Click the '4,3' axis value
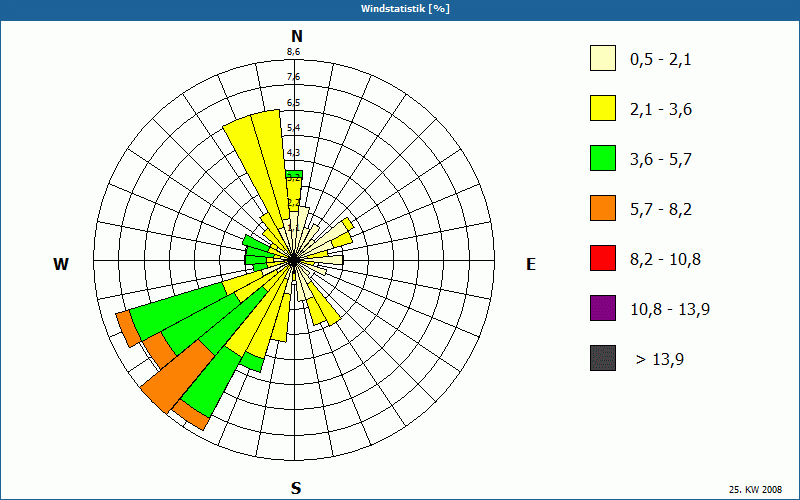 coord(293,153)
